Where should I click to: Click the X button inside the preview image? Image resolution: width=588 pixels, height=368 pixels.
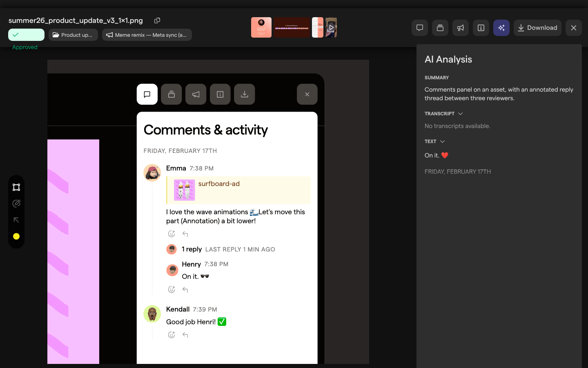tap(307, 94)
